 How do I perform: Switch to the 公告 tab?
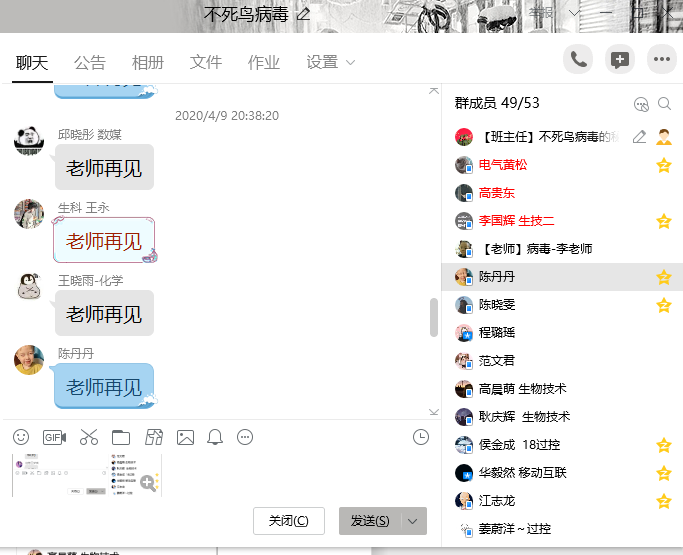click(x=89, y=62)
